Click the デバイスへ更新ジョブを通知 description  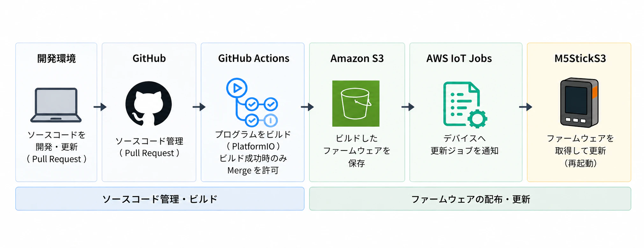465,144
